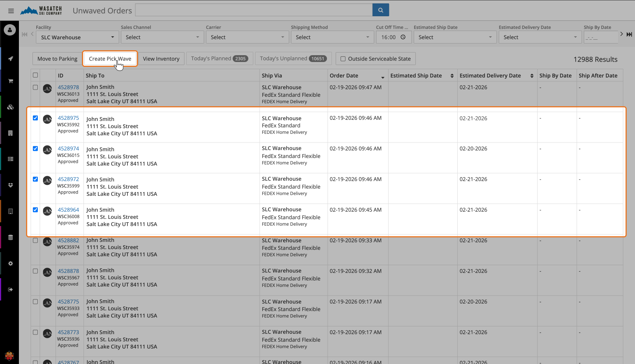Check the box for order 4528882

[x=35, y=240]
